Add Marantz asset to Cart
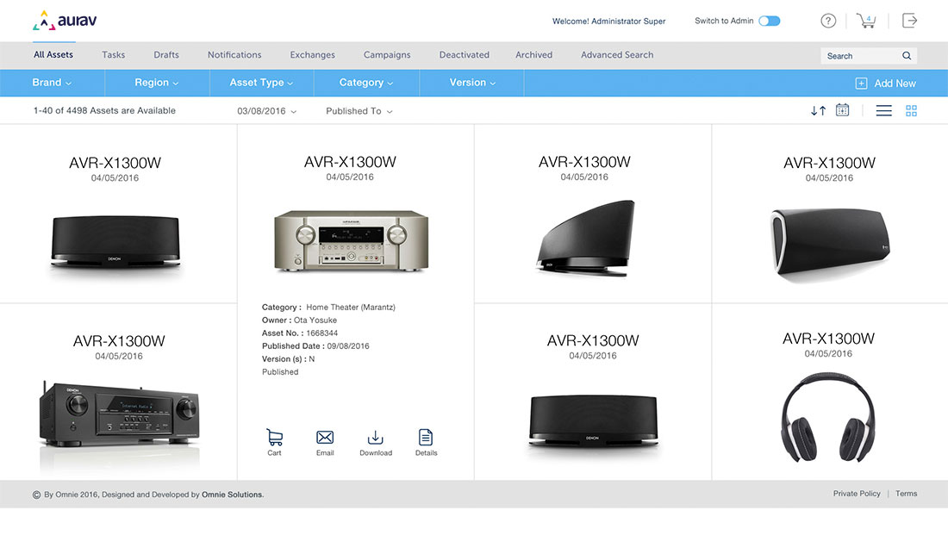This screenshot has width=948, height=560. point(274,442)
